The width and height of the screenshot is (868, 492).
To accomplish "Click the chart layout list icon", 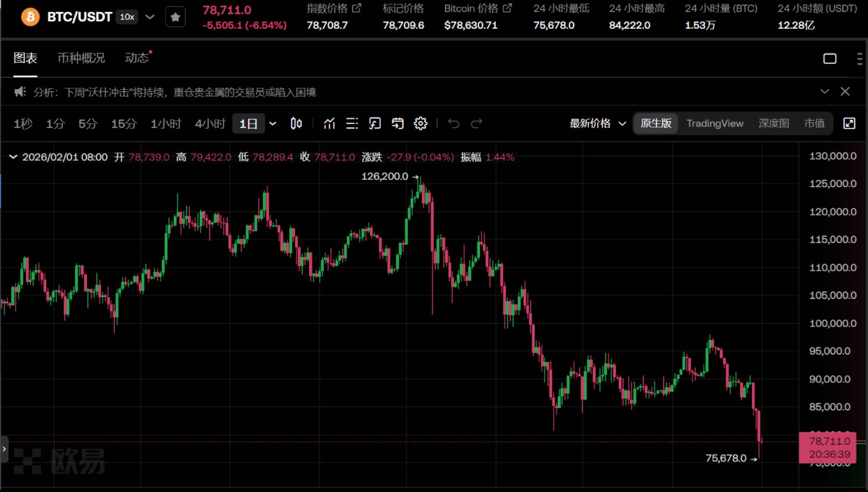I will [353, 123].
